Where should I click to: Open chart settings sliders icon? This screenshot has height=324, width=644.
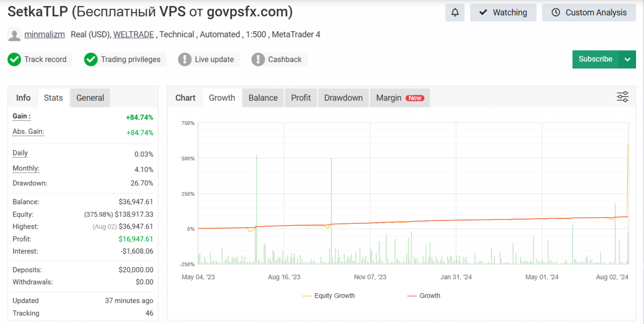(x=623, y=97)
